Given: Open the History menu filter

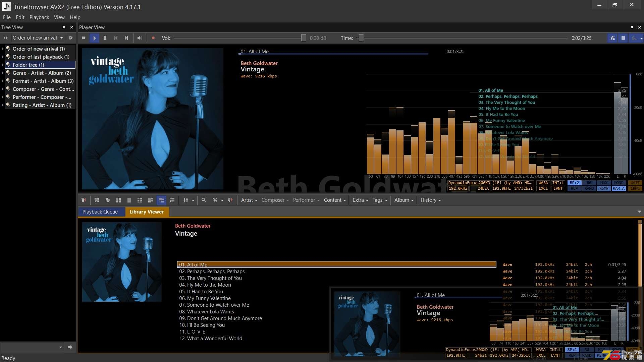Looking at the screenshot, I should click(x=430, y=200).
